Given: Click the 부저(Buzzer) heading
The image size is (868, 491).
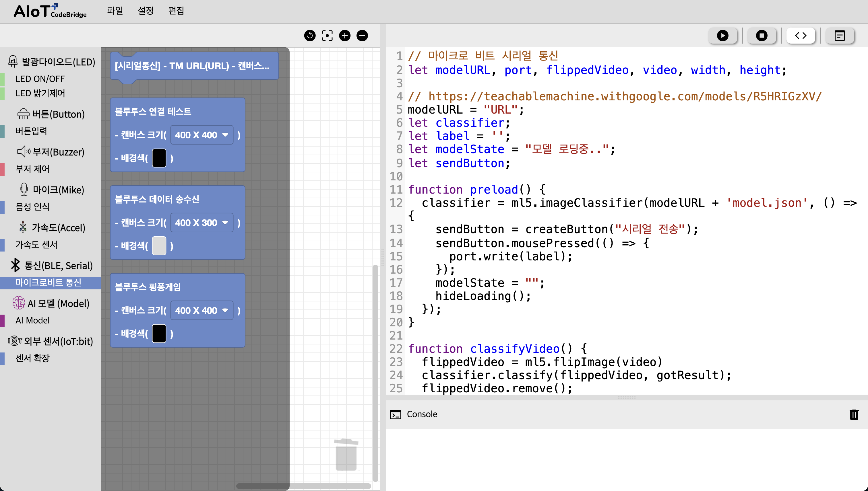Looking at the screenshot, I should click(x=58, y=152).
